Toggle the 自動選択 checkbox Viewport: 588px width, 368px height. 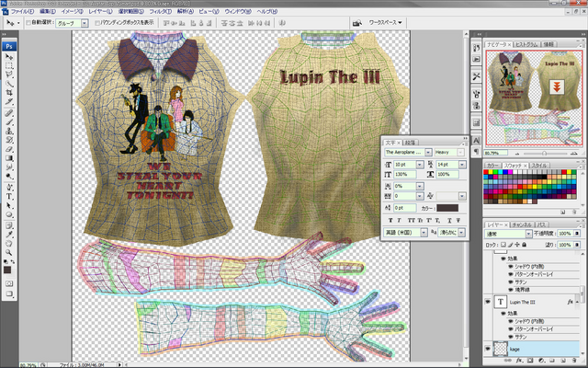[x=28, y=23]
